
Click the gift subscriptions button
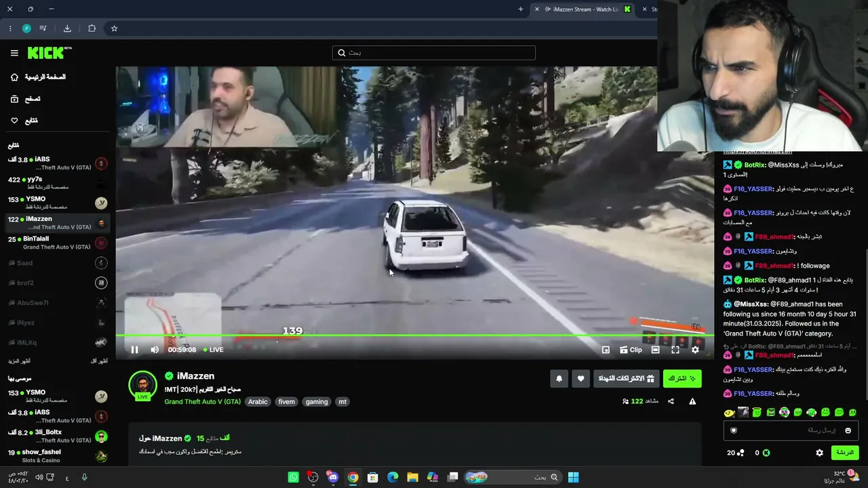626,379
